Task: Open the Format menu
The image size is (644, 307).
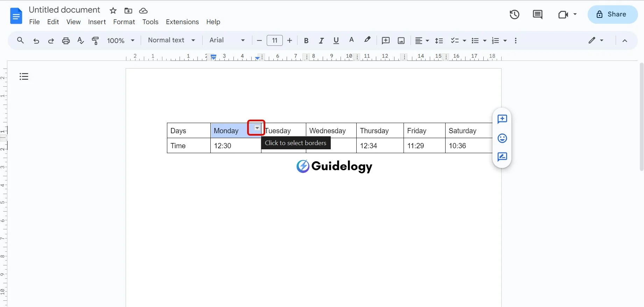Action: coord(124,22)
